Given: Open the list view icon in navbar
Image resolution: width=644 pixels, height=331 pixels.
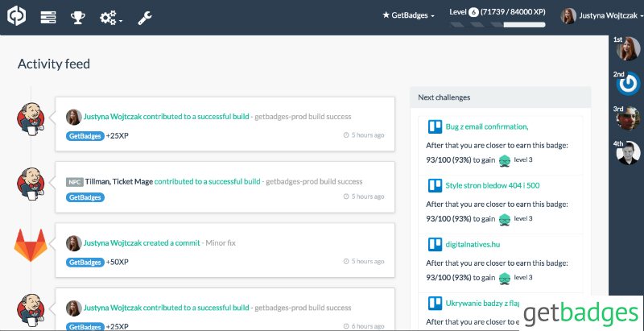Looking at the screenshot, I should coord(47,16).
